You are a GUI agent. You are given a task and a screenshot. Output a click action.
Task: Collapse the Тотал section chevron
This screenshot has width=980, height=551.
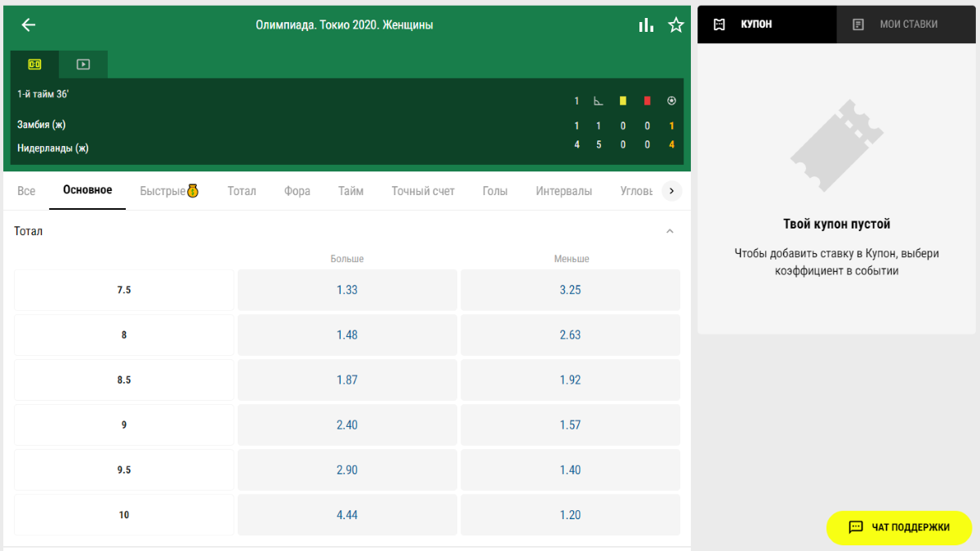670,232
